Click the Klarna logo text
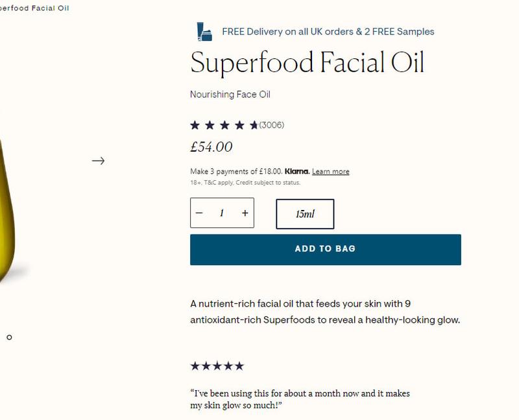Viewport: 519px width, 420px height. tap(297, 172)
